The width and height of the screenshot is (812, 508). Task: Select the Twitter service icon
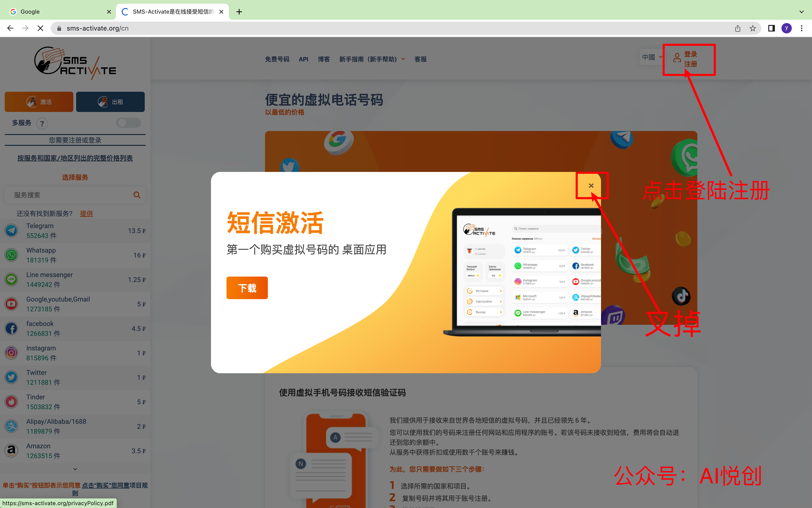(x=12, y=377)
